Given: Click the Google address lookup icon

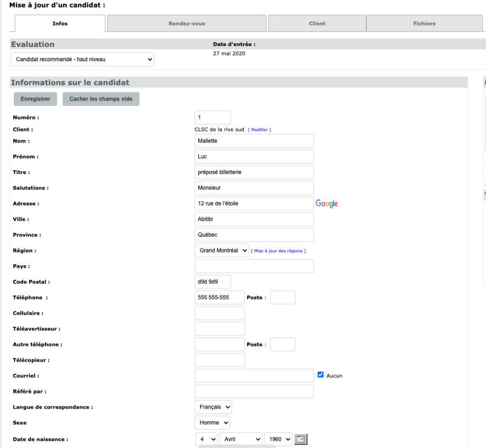Looking at the screenshot, I should 327,204.
